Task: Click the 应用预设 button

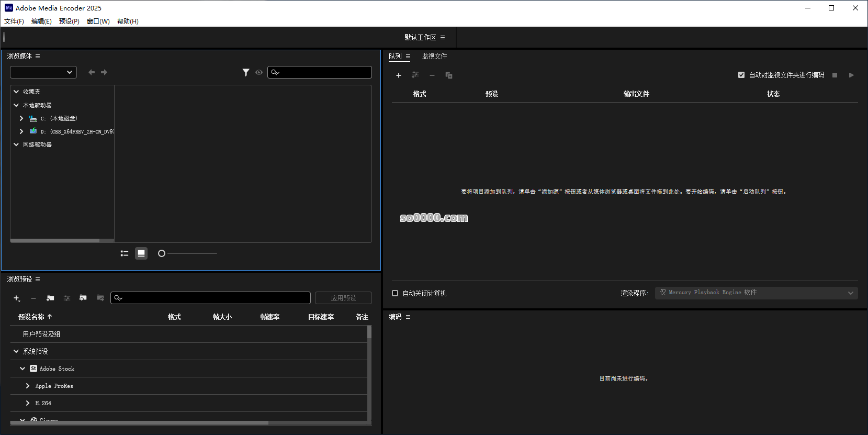Action: click(343, 298)
